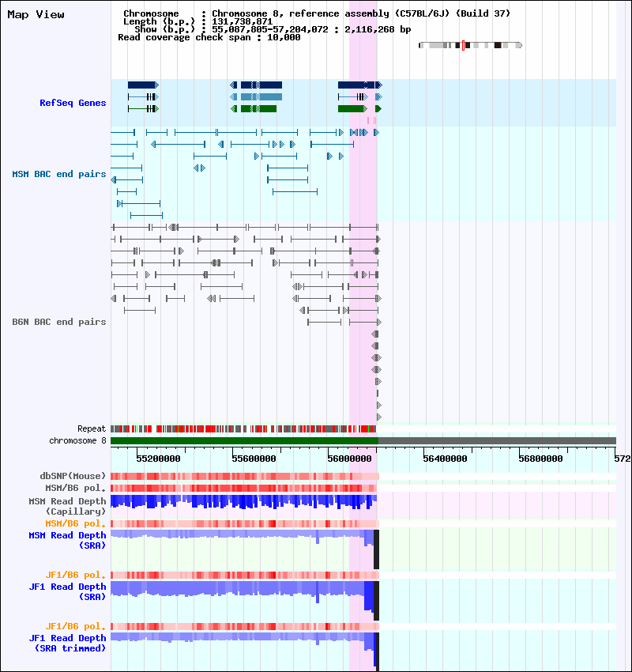Image resolution: width=632 pixels, height=672 pixels.
Task: Click ruler tick labeled 56400000
Action: [x=445, y=459]
